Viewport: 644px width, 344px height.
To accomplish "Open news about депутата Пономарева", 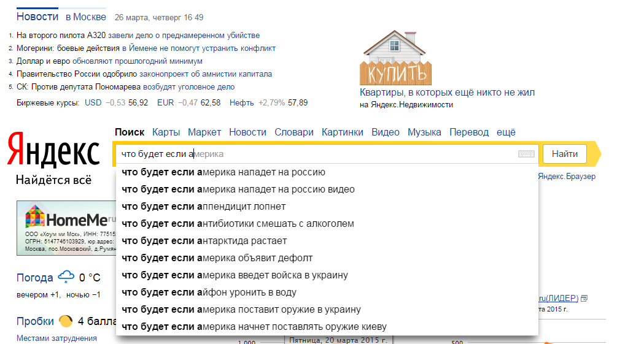I will (125, 87).
